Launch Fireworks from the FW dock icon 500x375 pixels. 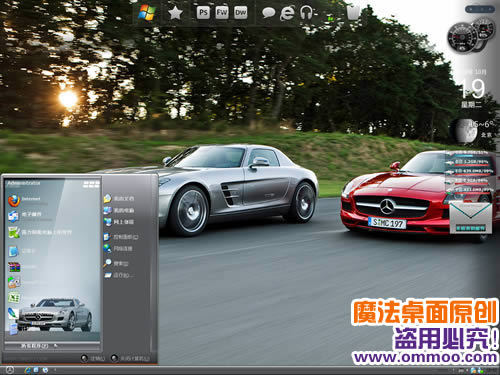click(222, 13)
